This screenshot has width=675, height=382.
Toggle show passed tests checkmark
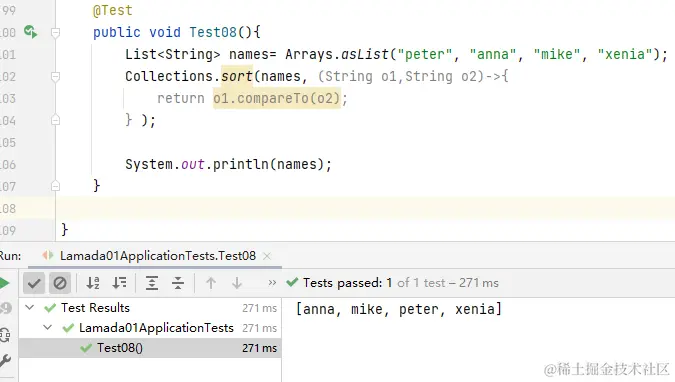click(x=34, y=283)
